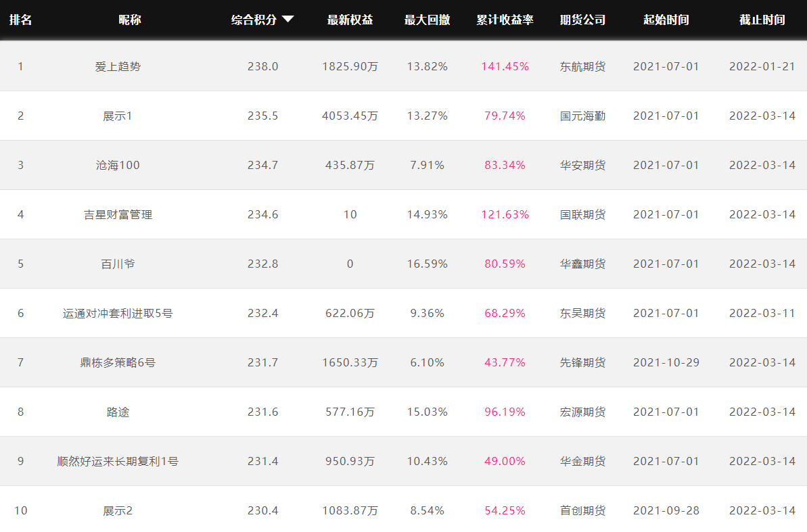Click the 68.29% return value
The height and width of the screenshot is (532, 807).
tap(505, 314)
